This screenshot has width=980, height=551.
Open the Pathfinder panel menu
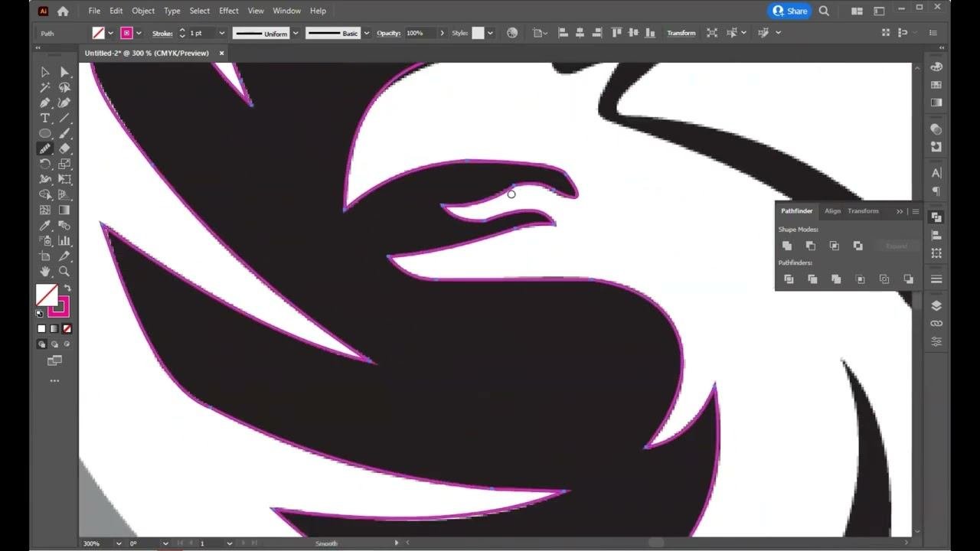[915, 211]
